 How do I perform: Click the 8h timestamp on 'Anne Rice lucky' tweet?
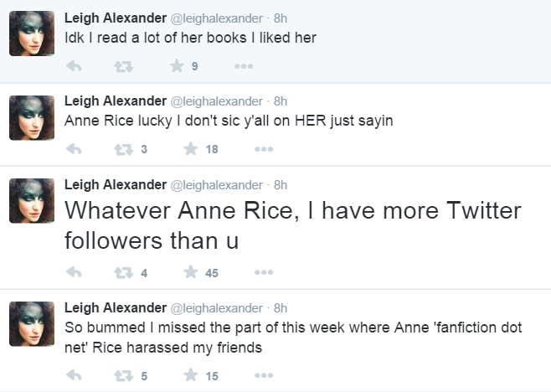pos(281,101)
